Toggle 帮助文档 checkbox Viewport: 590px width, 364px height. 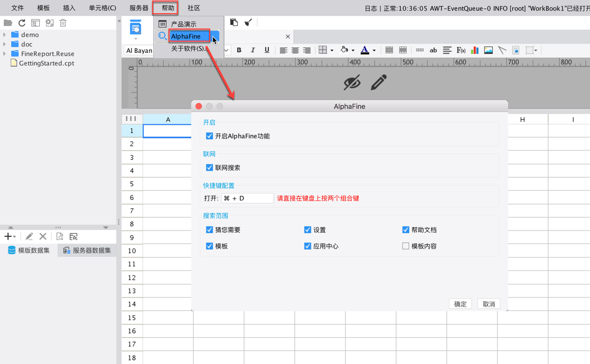406,229
